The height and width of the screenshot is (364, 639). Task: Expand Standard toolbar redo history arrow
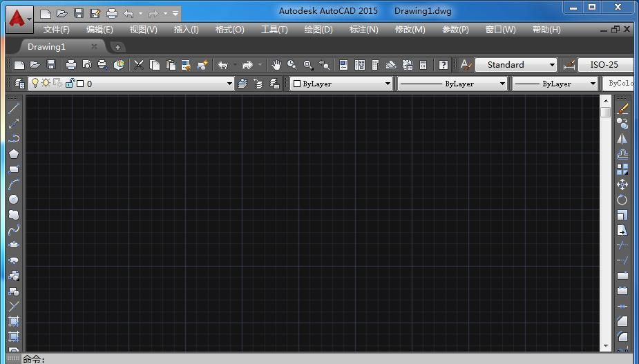tap(260, 65)
